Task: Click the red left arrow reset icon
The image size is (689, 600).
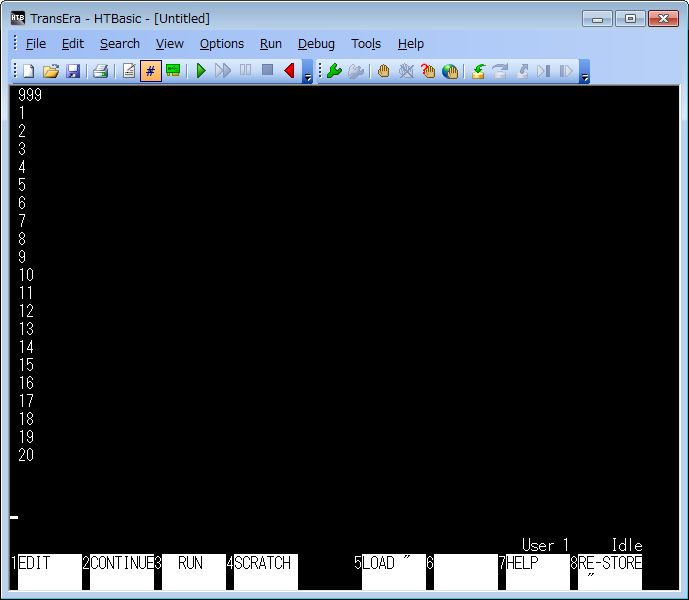Action: click(x=290, y=71)
